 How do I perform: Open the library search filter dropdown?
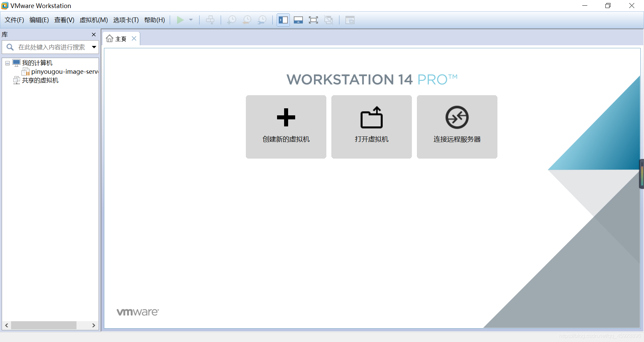coord(94,47)
